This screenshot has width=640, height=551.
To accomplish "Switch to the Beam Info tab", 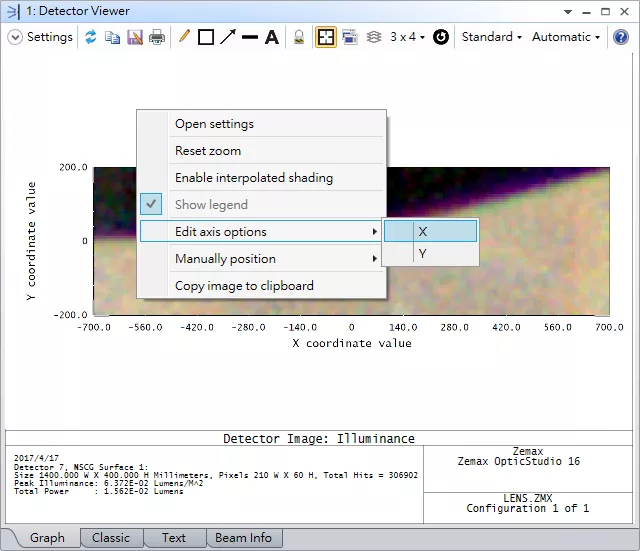I will point(244,538).
